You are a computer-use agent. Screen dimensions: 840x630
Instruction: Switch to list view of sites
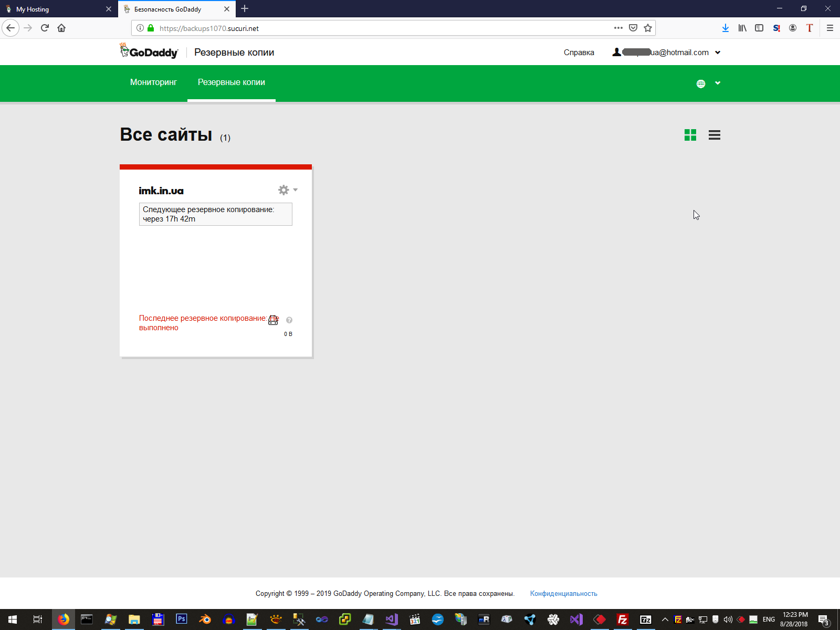pos(715,135)
